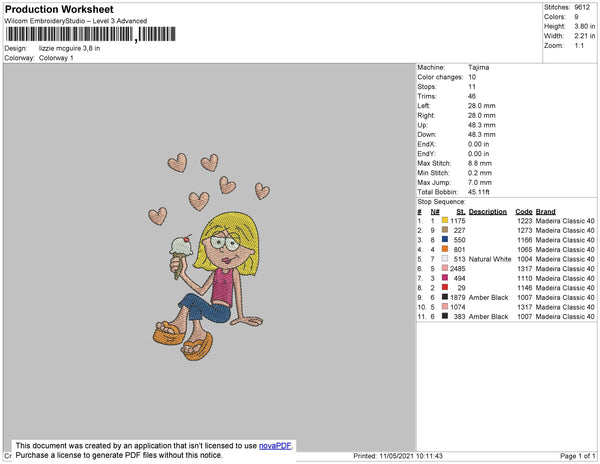
Task: Select the Zoom value '1:1'
Action: pyautogui.click(x=579, y=46)
